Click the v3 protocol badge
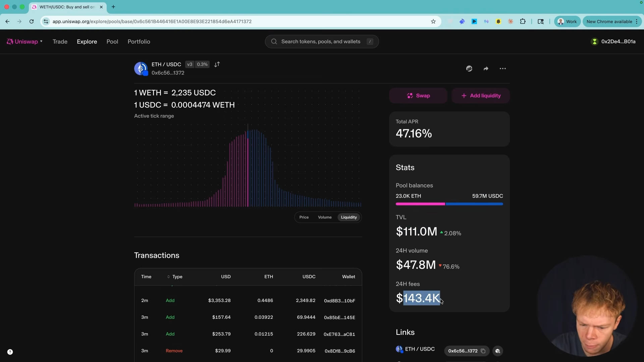Image resolution: width=644 pixels, height=362 pixels. 190,64
